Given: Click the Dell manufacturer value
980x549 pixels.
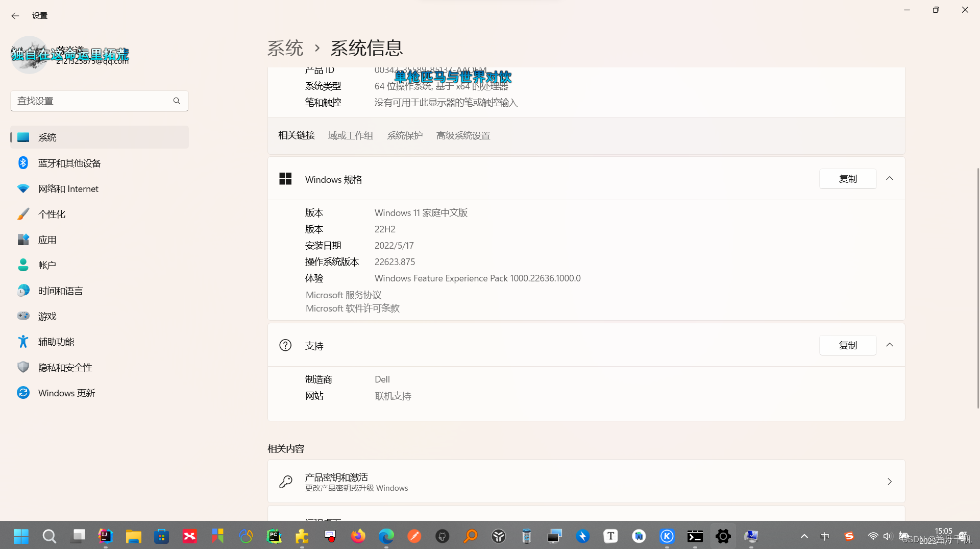Looking at the screenshot, I should click(x=382, y=379).
